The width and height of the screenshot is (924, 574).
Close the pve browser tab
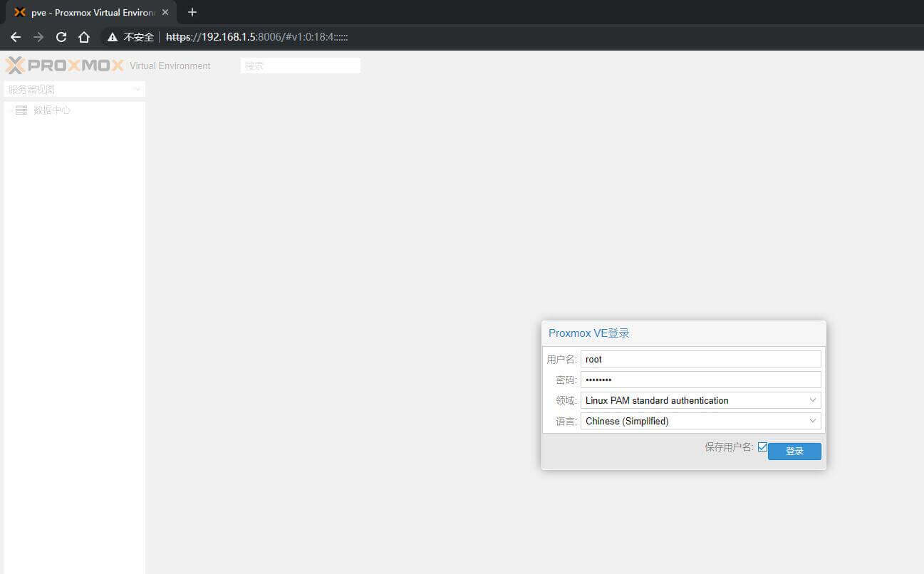click(165, 12)
